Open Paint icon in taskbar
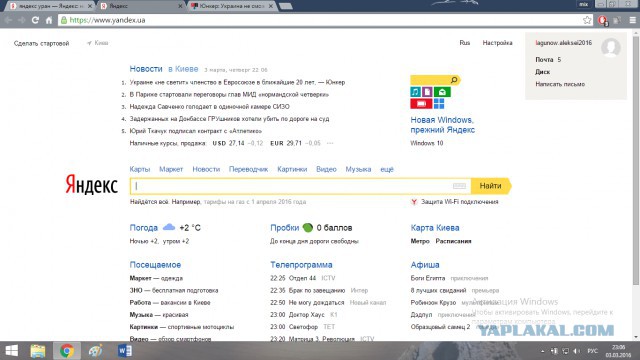Image resolution: width=640 pixels, height=360 pixels. [x=96, y=351]
